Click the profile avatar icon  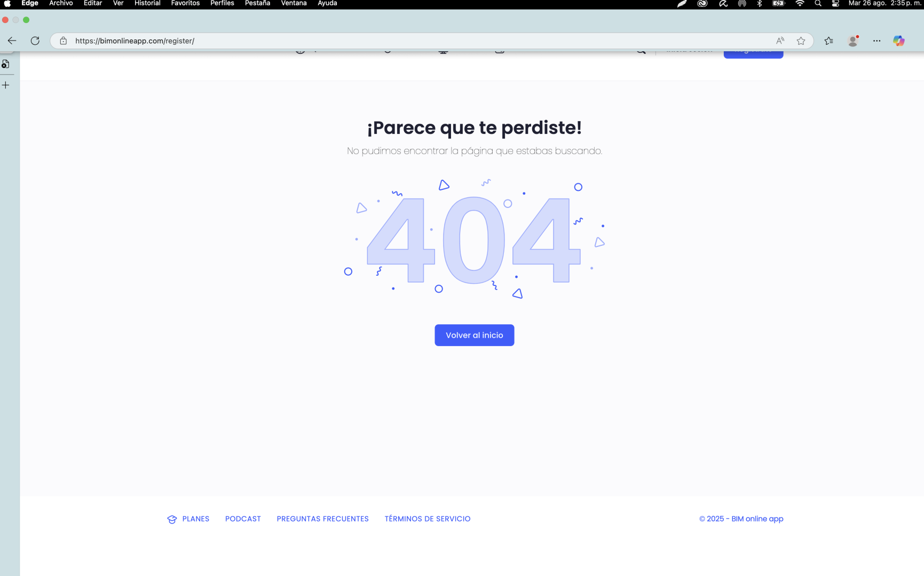[853, 41]
